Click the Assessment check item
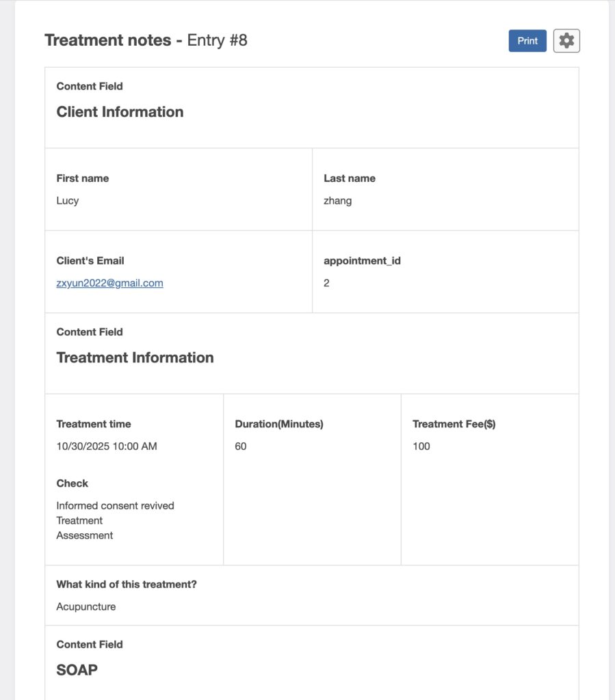615x700 pixels. [x=85, y=535]
